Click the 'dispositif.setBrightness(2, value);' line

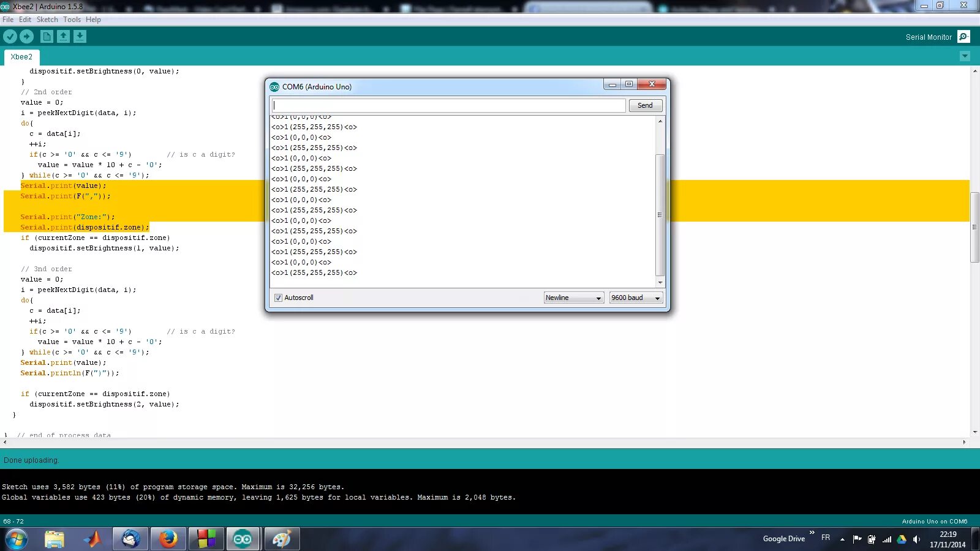[104, 404]
